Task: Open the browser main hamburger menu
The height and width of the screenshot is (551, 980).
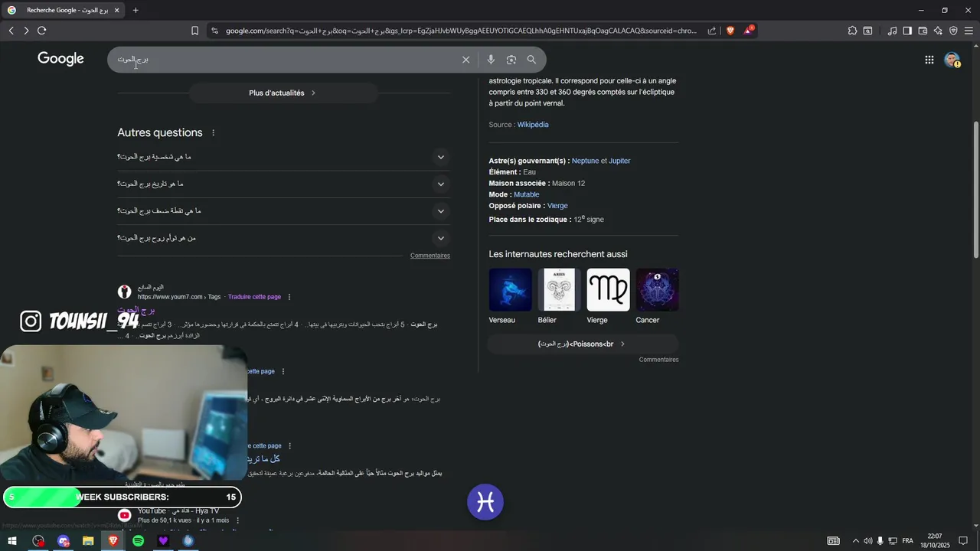Action: [969, 31]
